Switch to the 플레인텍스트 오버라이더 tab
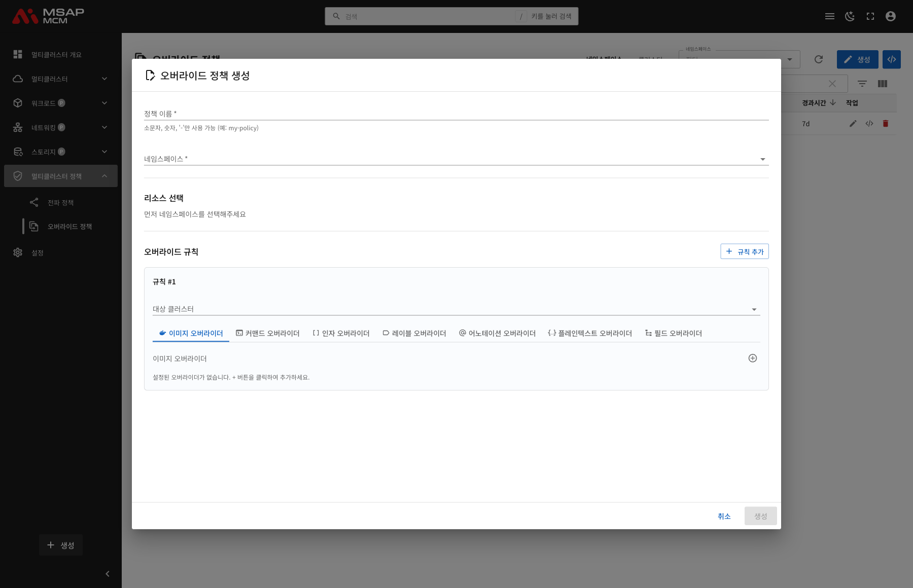The image size is (913, 588). 590,333
